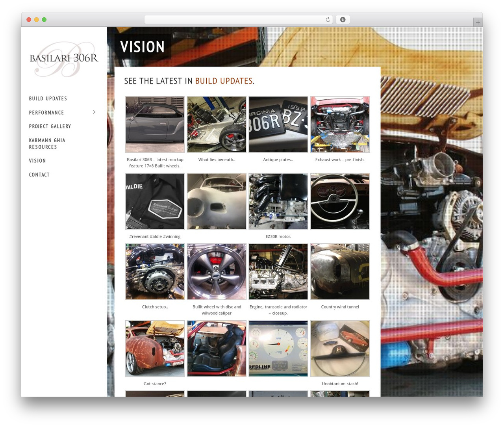Expand the Performance submenu arrow
504x427 pixels.
[x=94, y=112]
